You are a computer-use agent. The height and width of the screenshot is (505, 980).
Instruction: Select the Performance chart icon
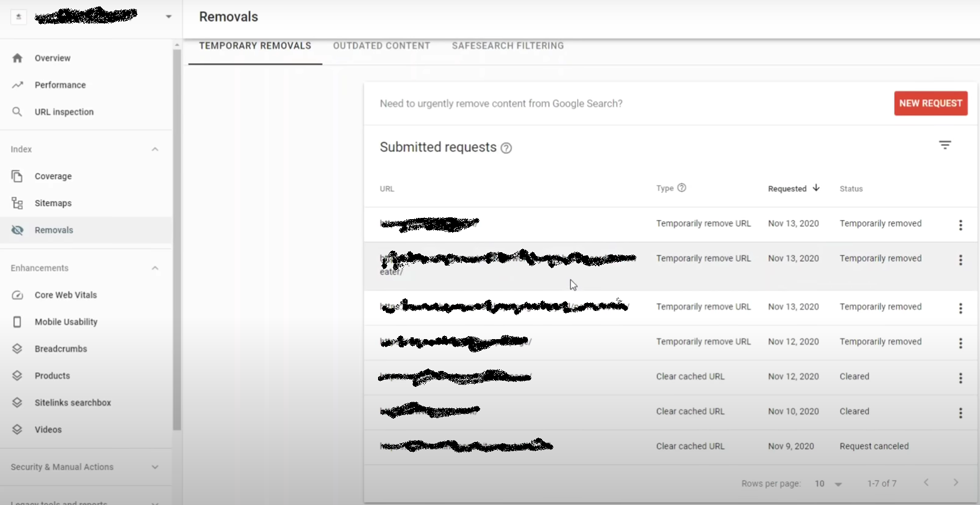click(x=18, y=84)
